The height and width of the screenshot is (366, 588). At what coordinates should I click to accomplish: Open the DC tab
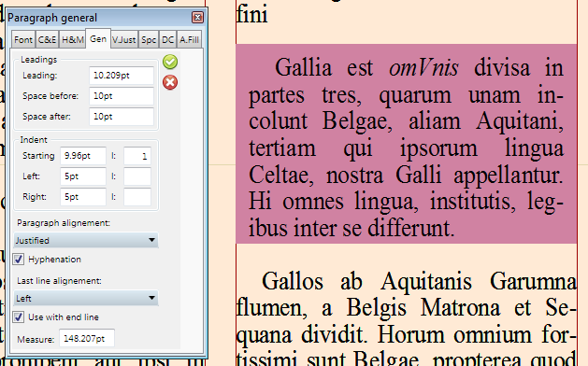click(x=167, y=40)
